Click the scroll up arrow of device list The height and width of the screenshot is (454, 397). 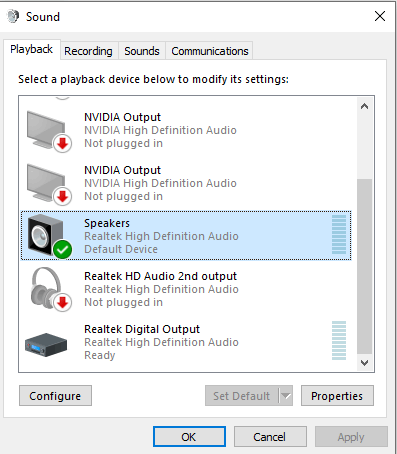point(364,106)
